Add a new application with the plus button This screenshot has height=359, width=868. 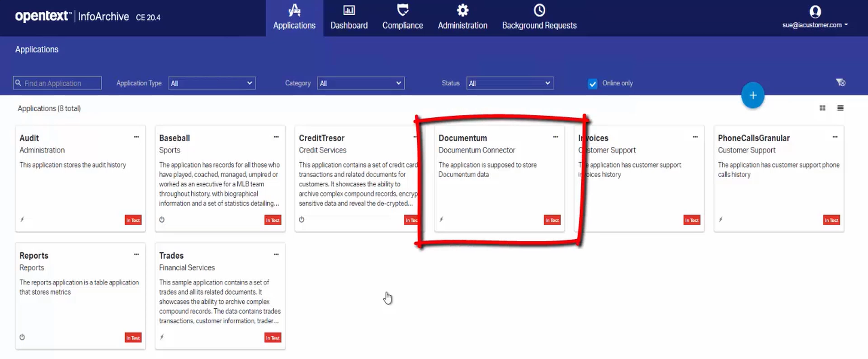tap(753, 95)
